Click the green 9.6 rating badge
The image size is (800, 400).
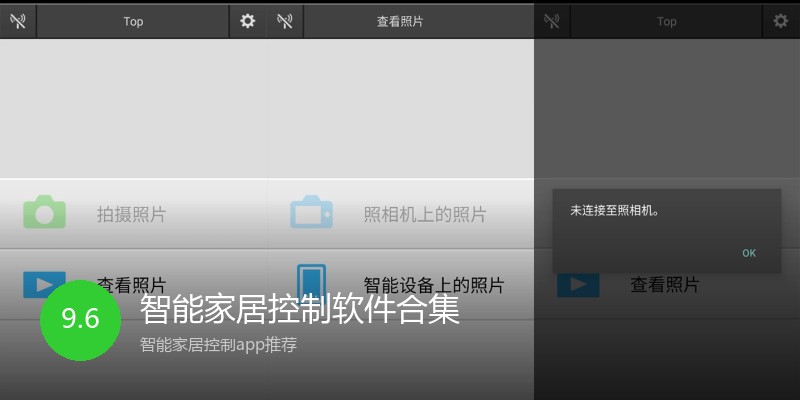click(80, 320)
